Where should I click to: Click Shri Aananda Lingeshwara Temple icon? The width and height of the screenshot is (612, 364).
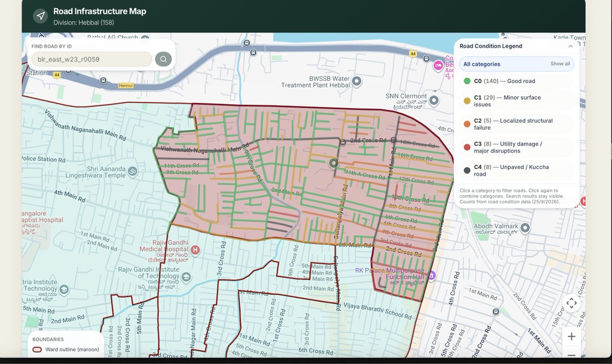[x=132, y=171]
